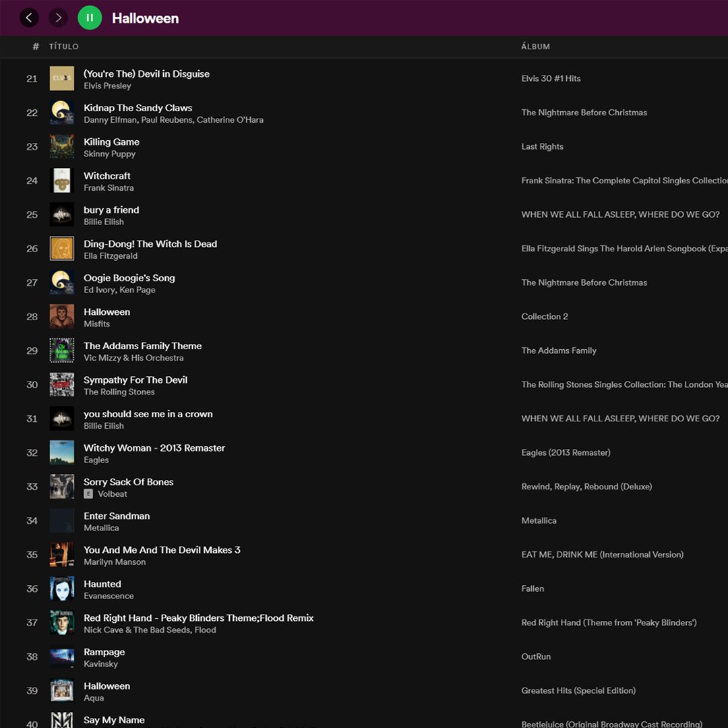The height and width of the screenshot is (728, 728).
Task: Select track title Witchcraft
Action: point(107,175)
